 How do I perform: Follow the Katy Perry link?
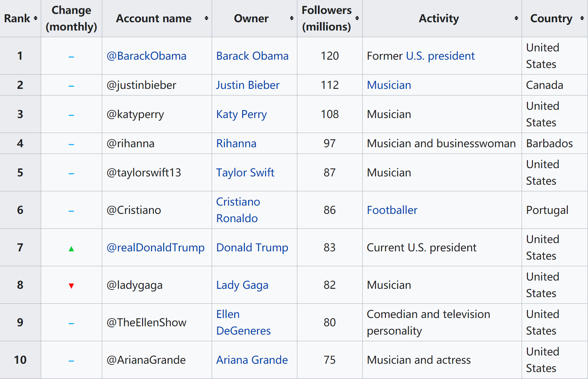(241, 114)
